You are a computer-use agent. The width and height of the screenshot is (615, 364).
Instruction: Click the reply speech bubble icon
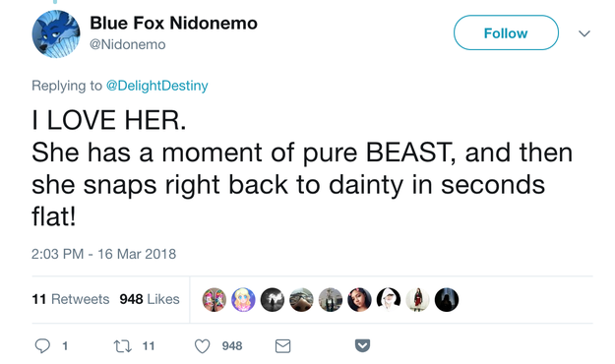(x=42, y=346)
